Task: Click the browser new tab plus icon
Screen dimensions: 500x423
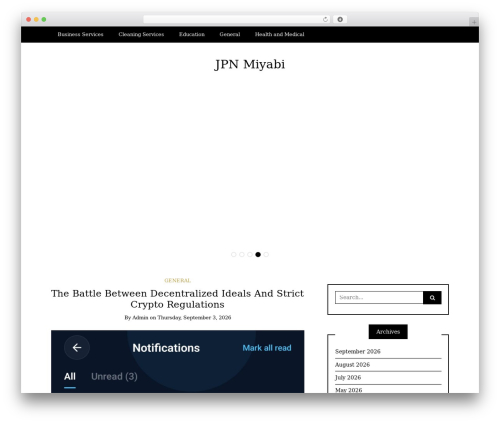Action: [474, 22]
